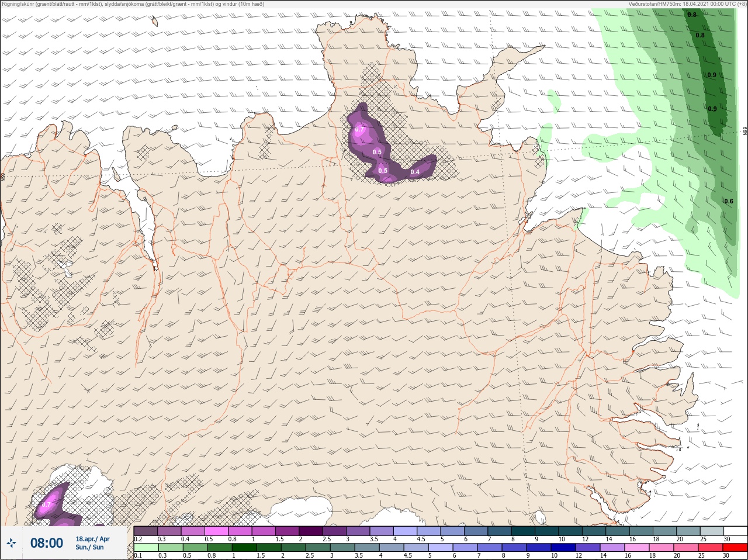Screen dimensions: 748x560
Task: Click the 0.4 value in the purple snow area
Action: 415,172
